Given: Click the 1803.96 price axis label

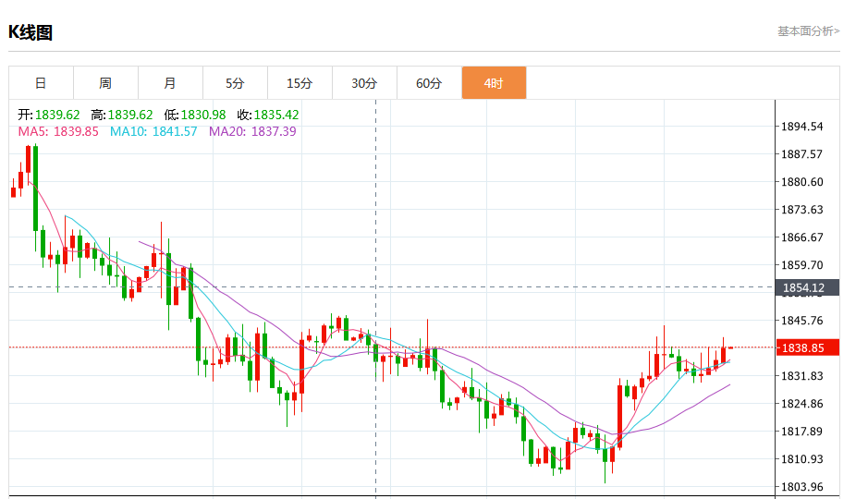Looking at the screenshot, I should [x=801, y=487].
